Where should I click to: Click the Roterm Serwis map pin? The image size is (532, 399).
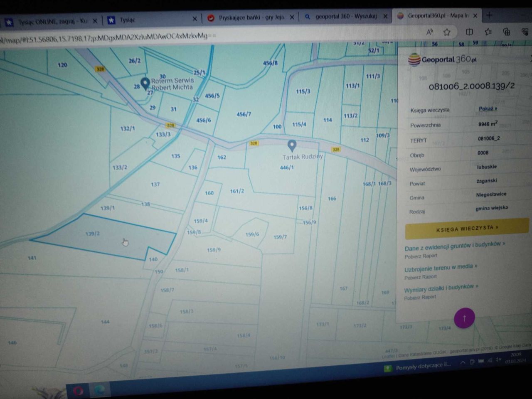click(x=145, y=84)
